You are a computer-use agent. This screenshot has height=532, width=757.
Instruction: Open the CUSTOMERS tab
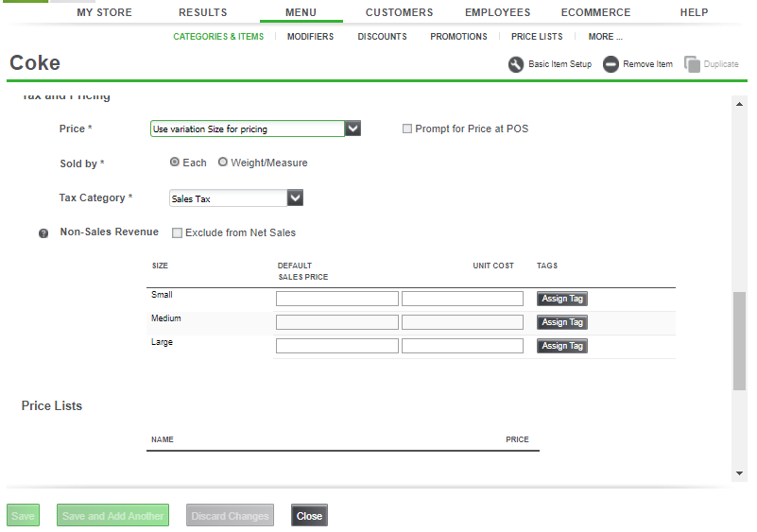pyautogui.click(x=399, y=12)
